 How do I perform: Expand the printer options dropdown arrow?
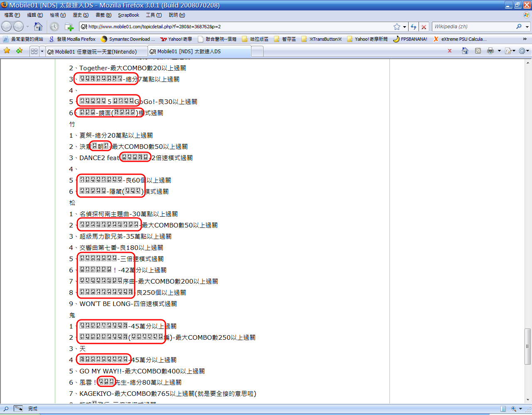[x=499, y=51]
